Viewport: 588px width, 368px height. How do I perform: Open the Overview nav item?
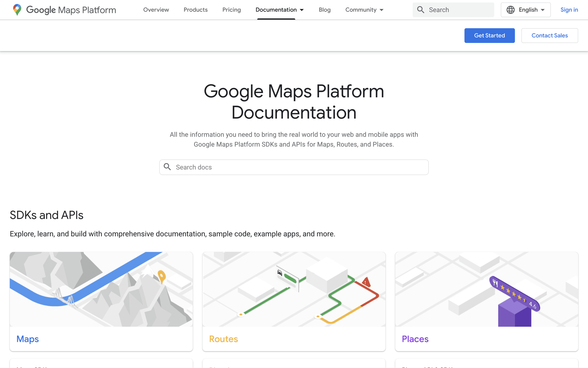coord(156,10)
